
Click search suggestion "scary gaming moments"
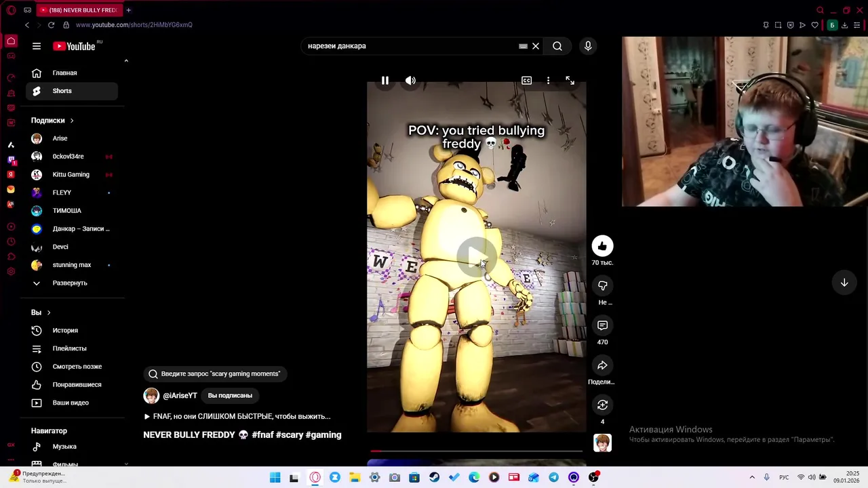pos(214,373)
